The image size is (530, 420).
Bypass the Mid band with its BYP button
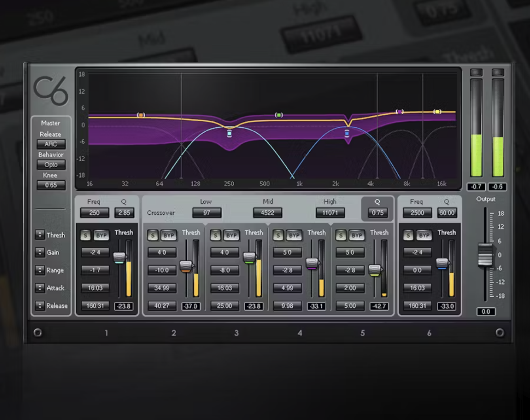(x=231, y=235)
